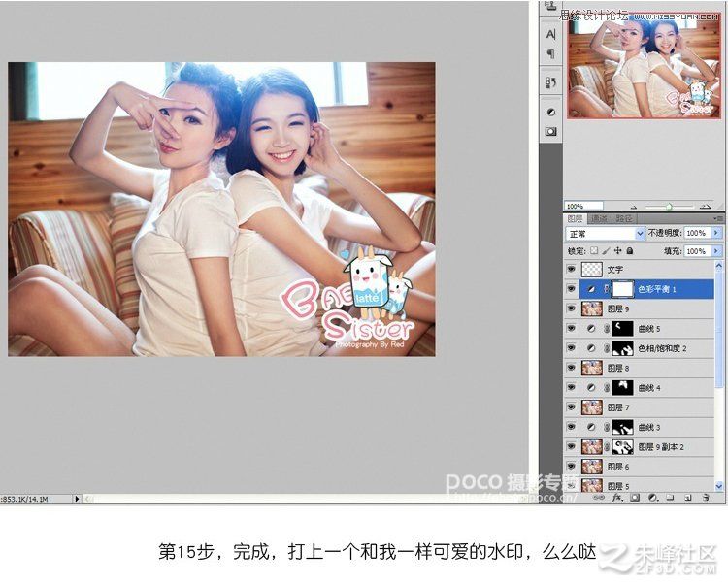Click the 色彩平衡 1 adjustment icon
This screenshot has height=584, width=728.
pyautogui.click(x=591, y=289)
